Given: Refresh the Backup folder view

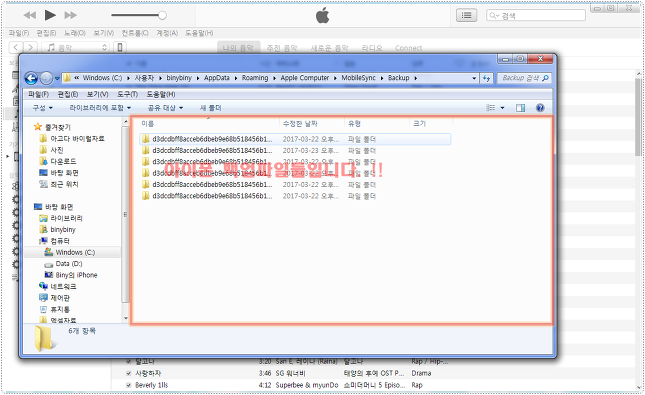Looking at the screenshot, I should tap(487, 78).
